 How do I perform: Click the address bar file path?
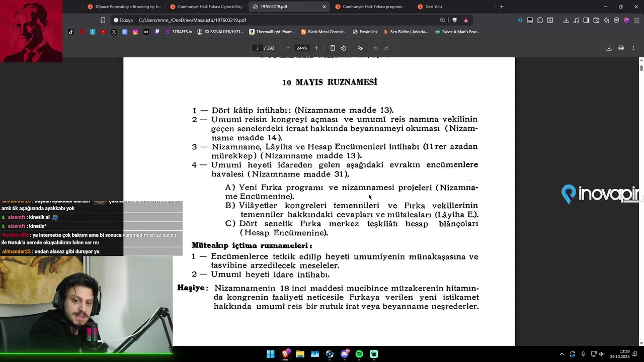point(192,20)
